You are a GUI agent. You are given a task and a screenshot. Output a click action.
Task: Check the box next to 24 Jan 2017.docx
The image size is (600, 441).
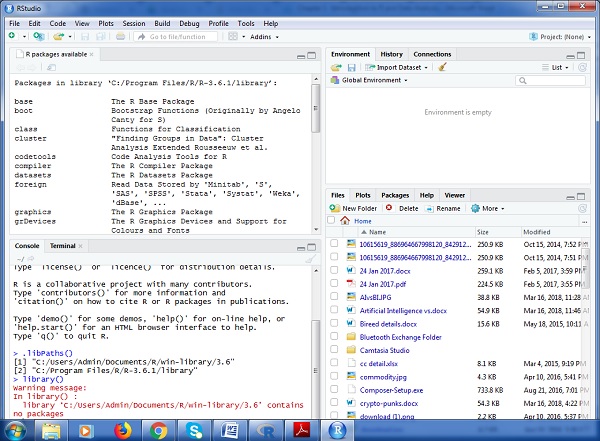pyautogui.click(x=334, y=269)
